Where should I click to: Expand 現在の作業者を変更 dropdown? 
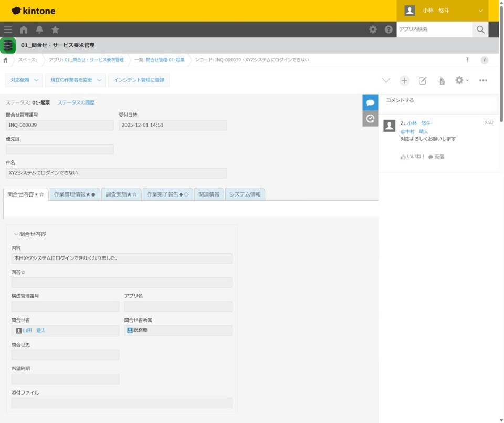coord(76,80)
